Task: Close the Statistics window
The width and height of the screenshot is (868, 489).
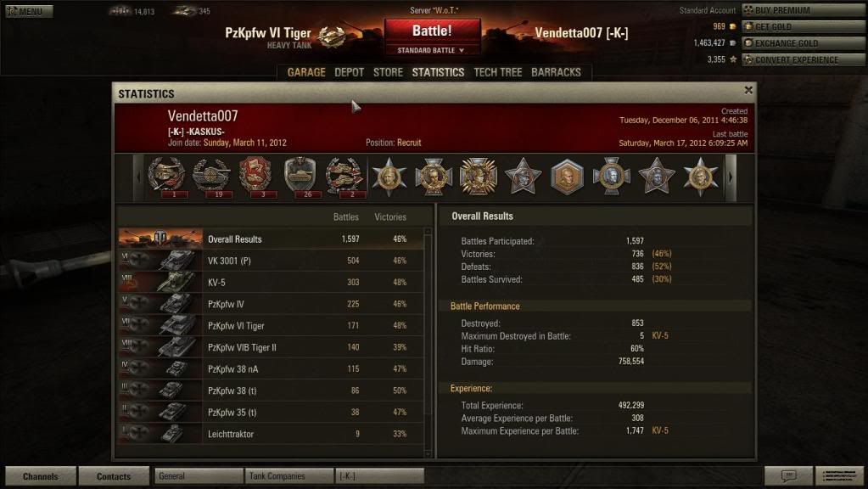Action: coord(748,90)
